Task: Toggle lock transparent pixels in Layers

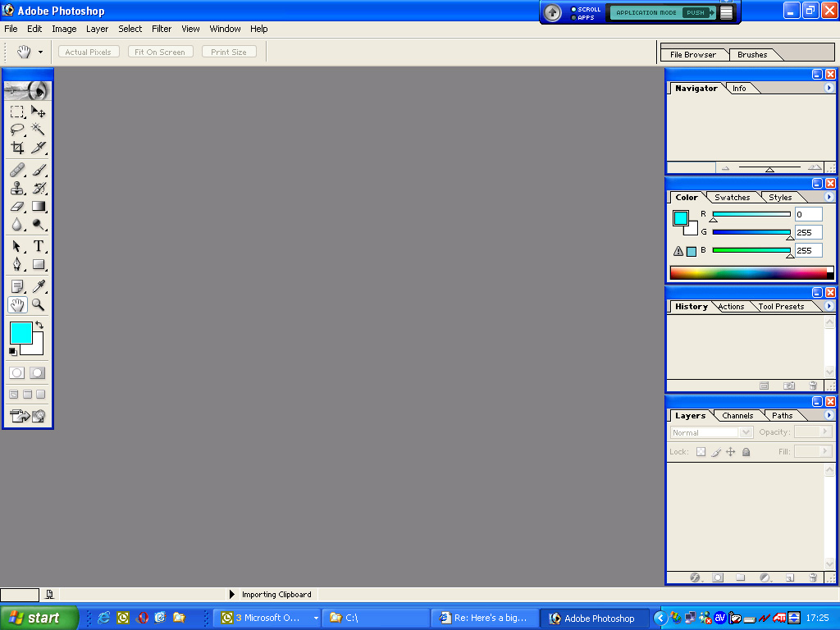Action: [701, 452]
